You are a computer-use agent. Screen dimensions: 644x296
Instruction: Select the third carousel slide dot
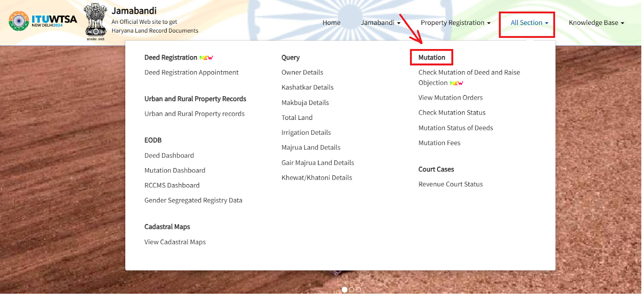[359, 290]
